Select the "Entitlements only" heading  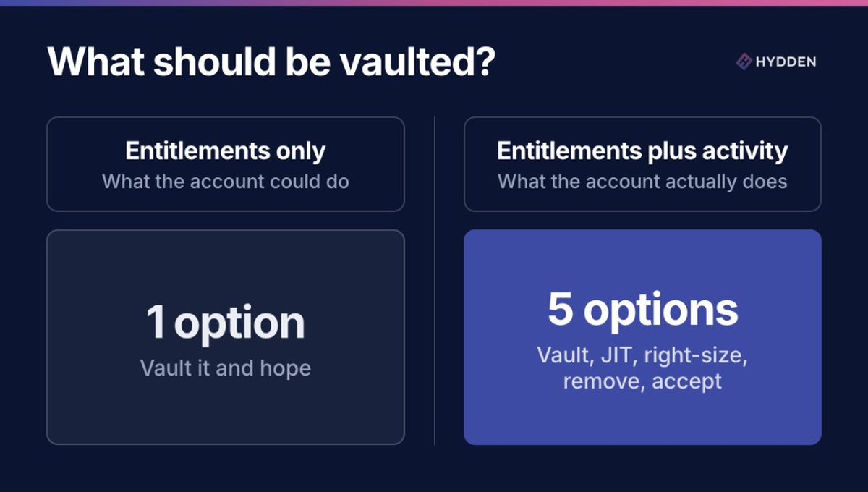click(226, 151)
